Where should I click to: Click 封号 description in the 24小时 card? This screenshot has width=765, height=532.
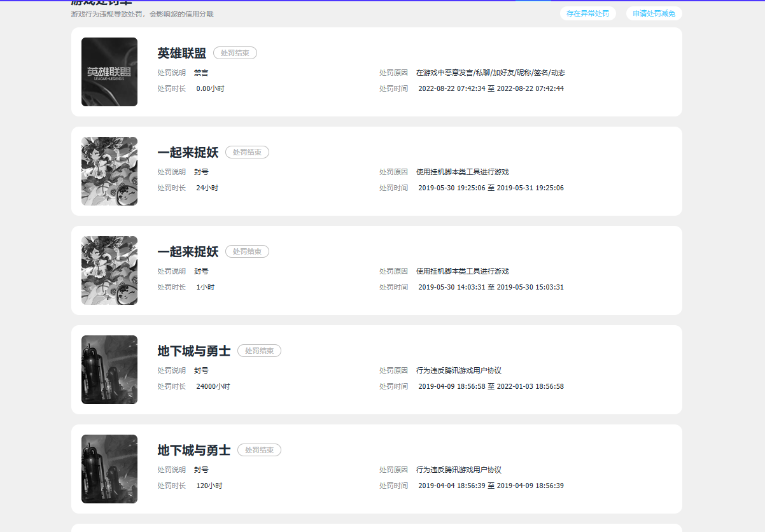coord(201,172)
